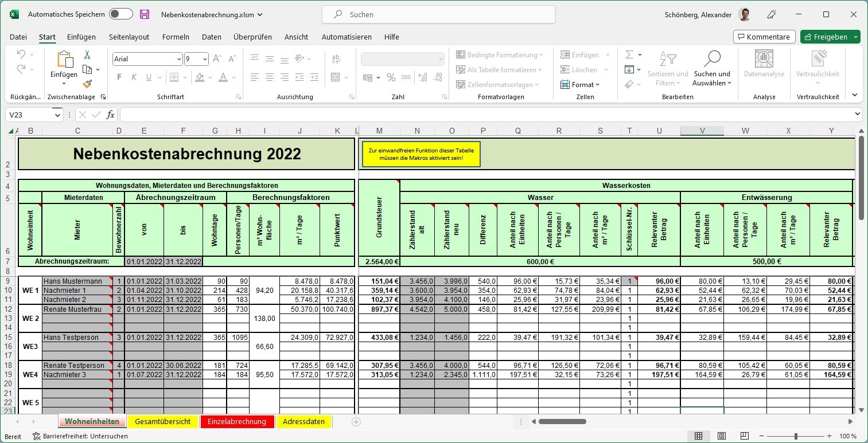Toggle Automatisches Speichern off
The image size is (868, 443).
point(121,13)
